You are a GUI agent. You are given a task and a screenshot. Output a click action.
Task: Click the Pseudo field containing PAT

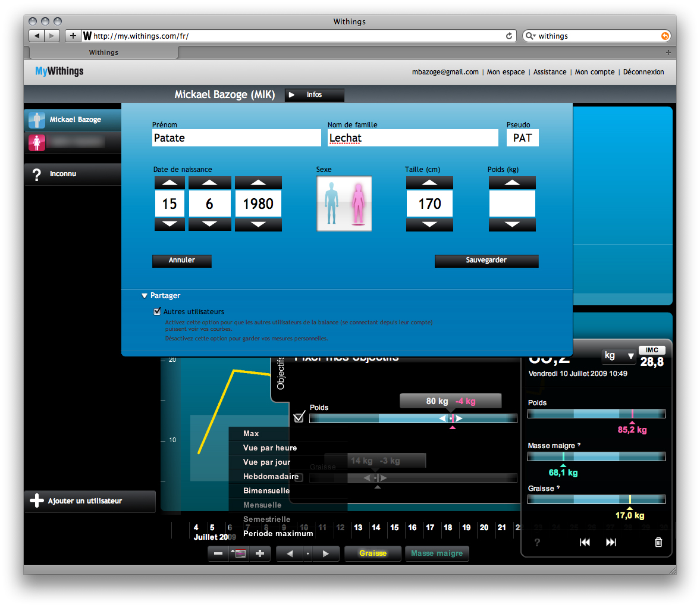click(x=522, y=138)
